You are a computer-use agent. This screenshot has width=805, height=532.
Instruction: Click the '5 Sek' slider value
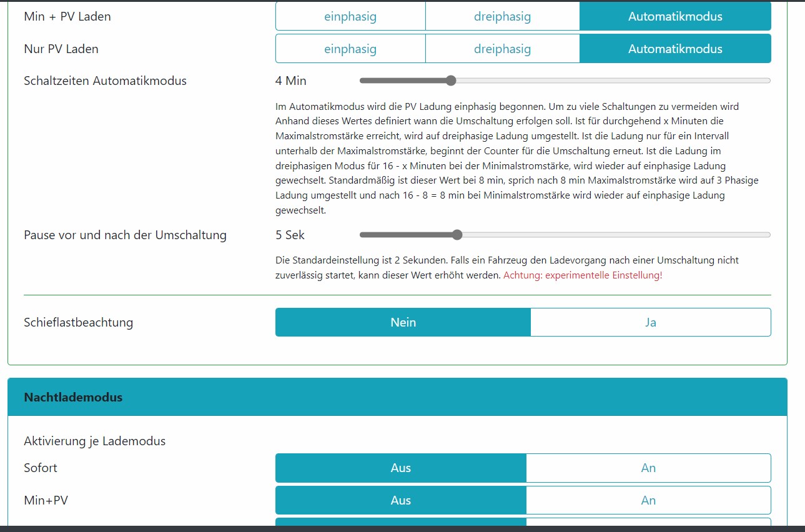(290, 235)
